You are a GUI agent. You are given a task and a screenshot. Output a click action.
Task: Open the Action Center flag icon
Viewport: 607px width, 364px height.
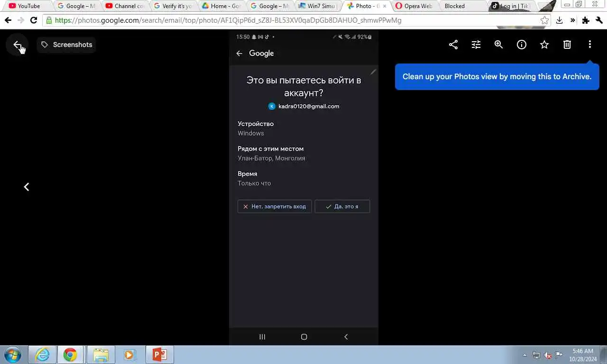pos(559,355)
